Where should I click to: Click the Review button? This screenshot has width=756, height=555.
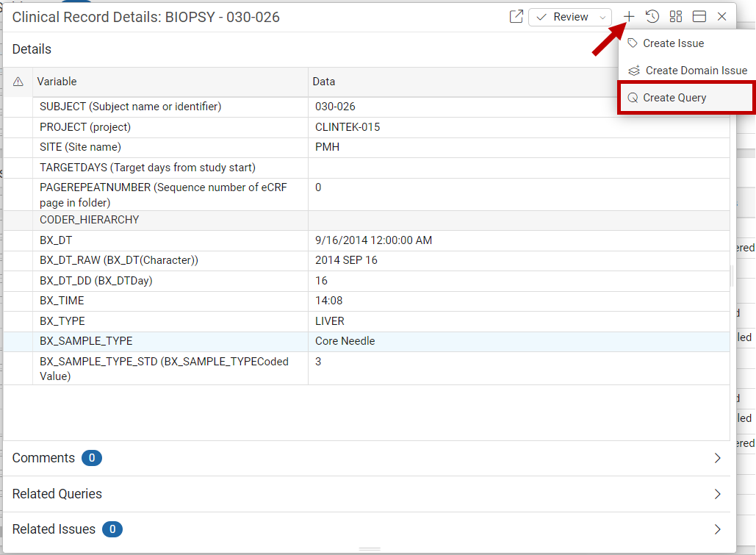pyautogui.click(x=562, y=17)
